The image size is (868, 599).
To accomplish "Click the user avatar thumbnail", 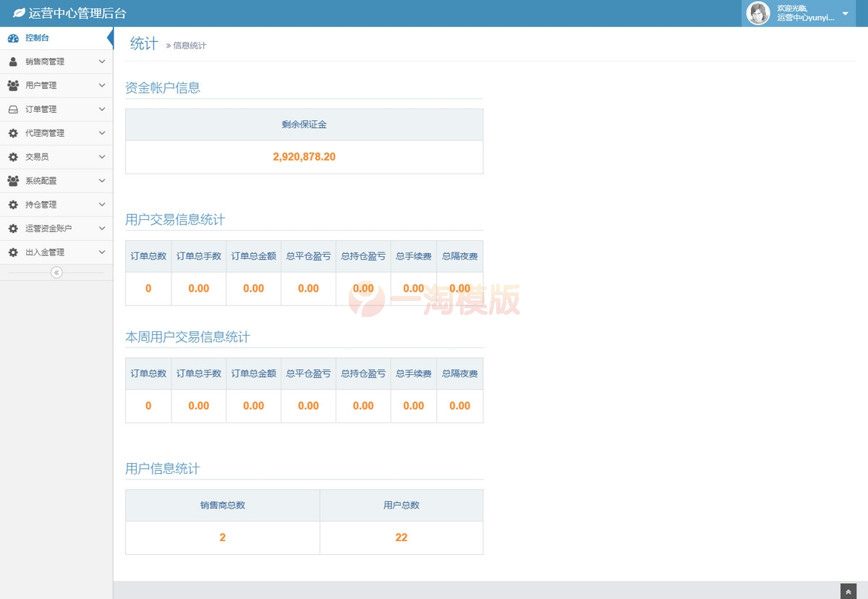I will pos(757,13).
